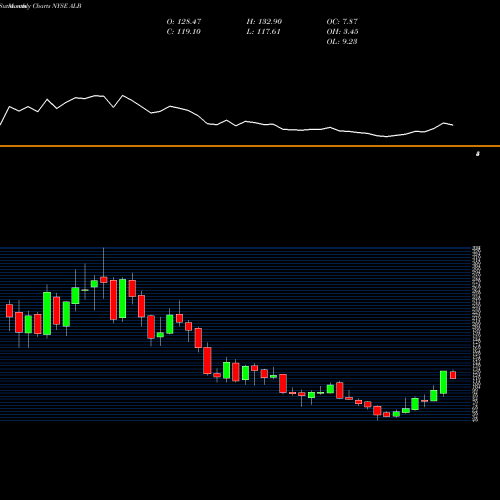Click the open price value O: 128.47

click(x=184, y=22)
